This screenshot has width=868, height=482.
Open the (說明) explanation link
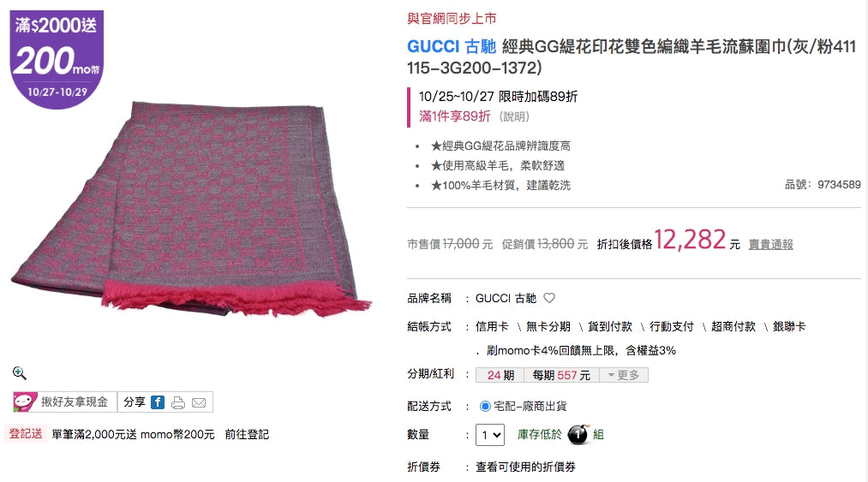click(514, 116)
